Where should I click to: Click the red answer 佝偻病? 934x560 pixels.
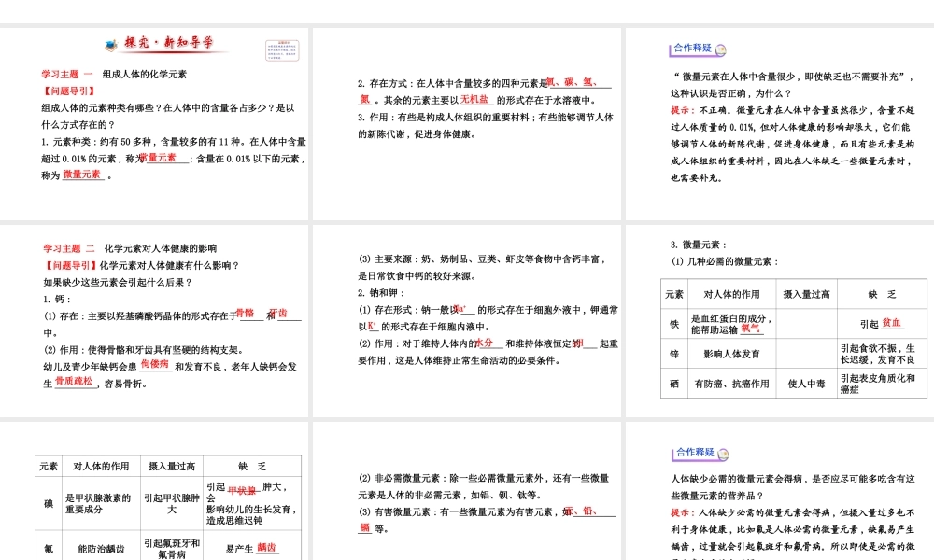pos(155,364)
